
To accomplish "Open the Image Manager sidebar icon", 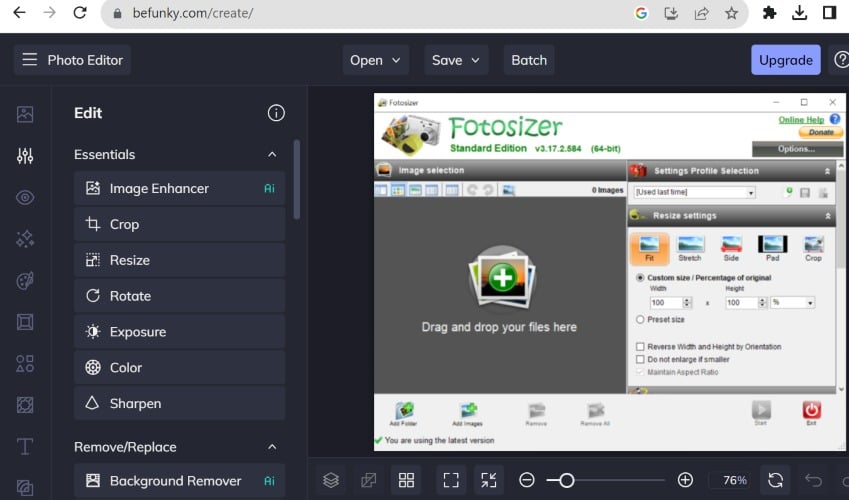I will [25, 114].
